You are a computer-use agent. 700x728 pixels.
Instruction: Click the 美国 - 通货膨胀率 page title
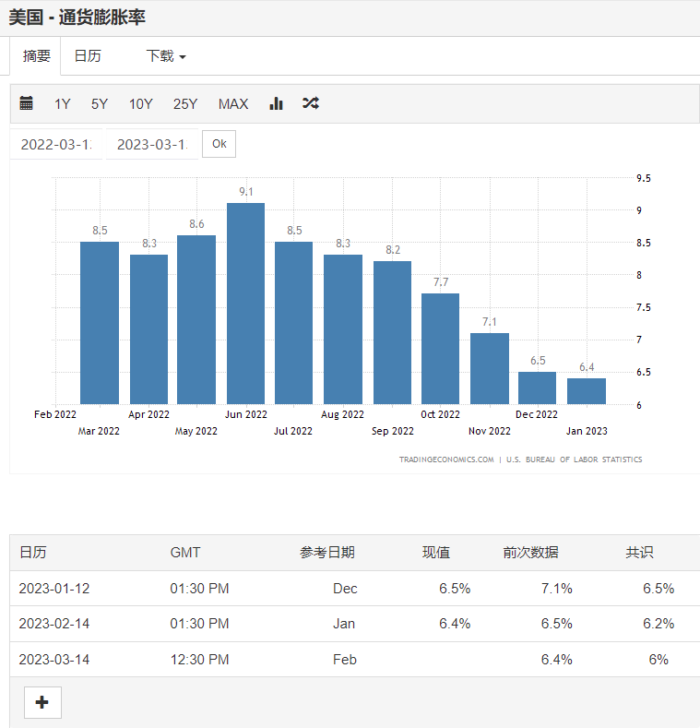(77, 18)
